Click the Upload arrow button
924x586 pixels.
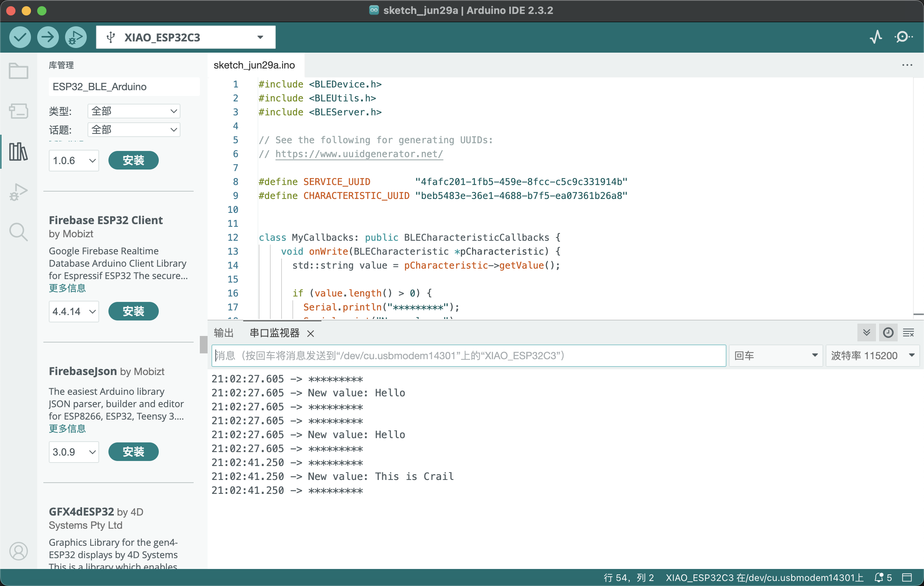48,37
